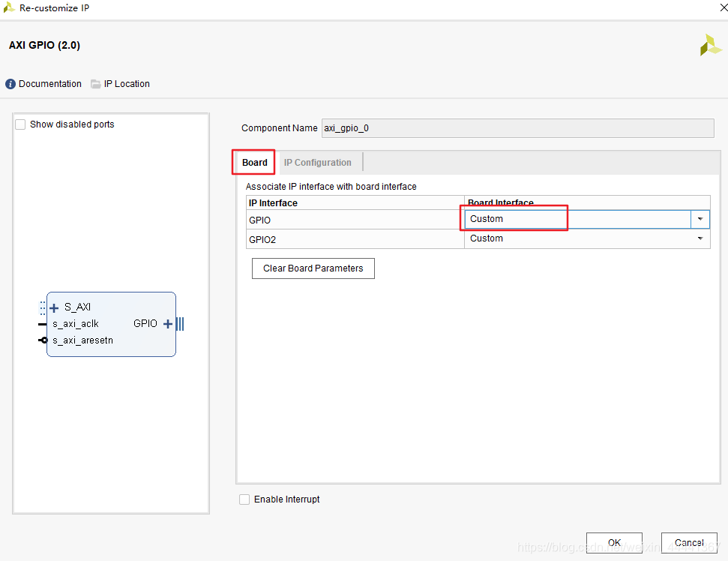Open the Documentation link
Viewport: 728px width, 561px height.
point(50,84)
